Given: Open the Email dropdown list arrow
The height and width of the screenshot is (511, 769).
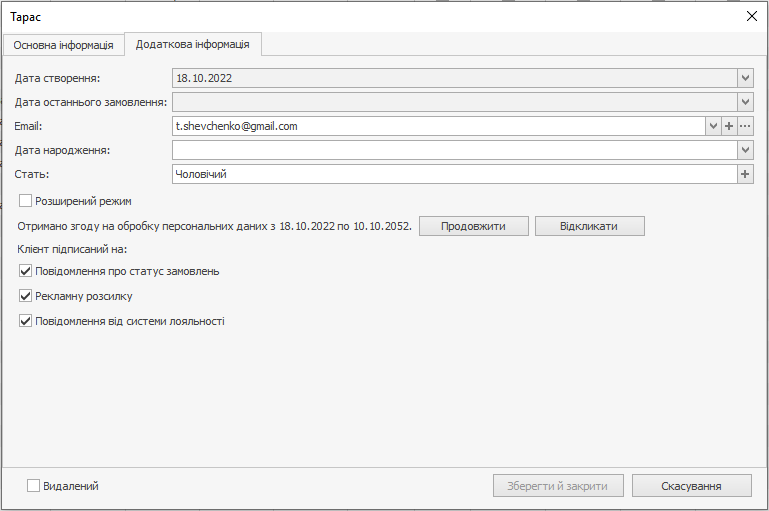Looking at the screenshot, I should 713,126.
